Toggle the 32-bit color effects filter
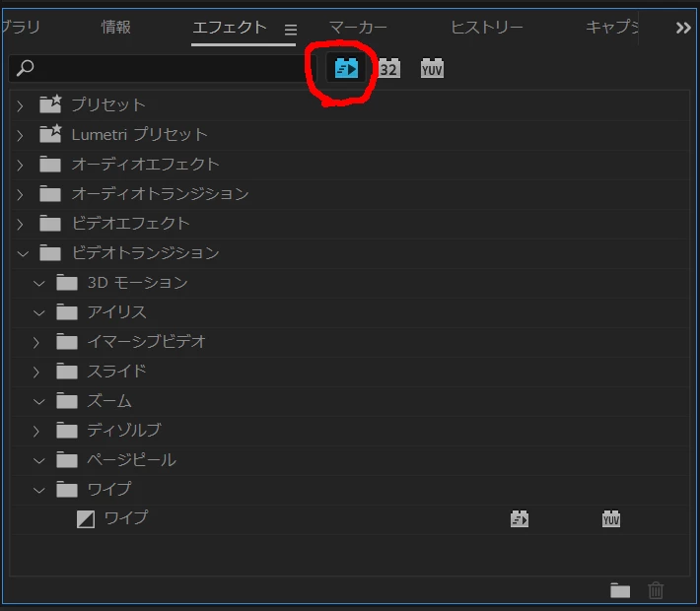The width and height of the screenshot is (700, 611). [x=388, y=69]
